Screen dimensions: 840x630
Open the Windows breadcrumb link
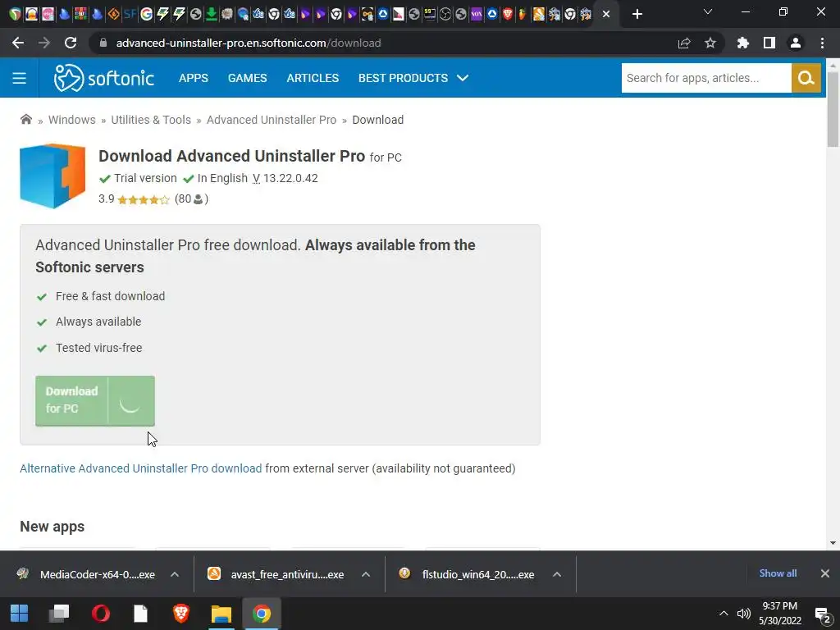72,120
